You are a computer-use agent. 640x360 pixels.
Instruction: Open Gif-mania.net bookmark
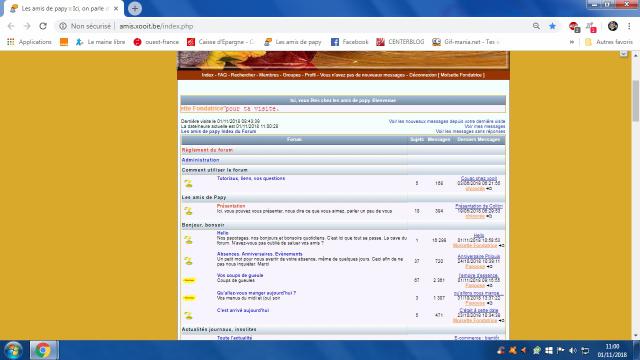tap(466, 42)
